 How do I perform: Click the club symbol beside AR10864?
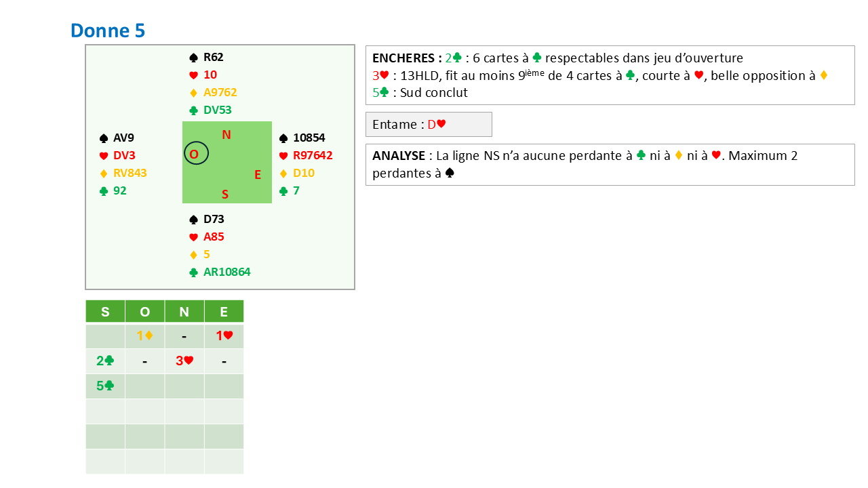[x=194, y=272]
